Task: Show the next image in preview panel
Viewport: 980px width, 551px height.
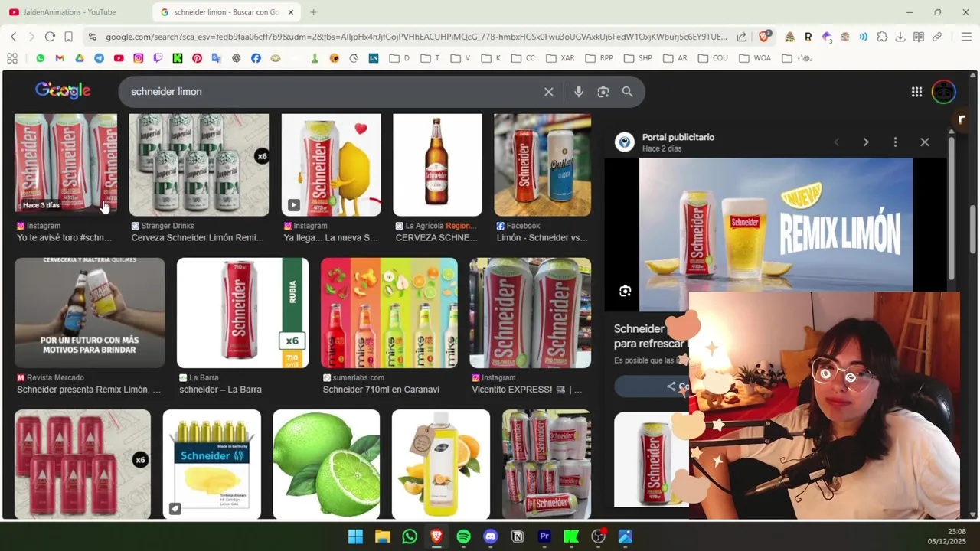Action: coord(866,142)
